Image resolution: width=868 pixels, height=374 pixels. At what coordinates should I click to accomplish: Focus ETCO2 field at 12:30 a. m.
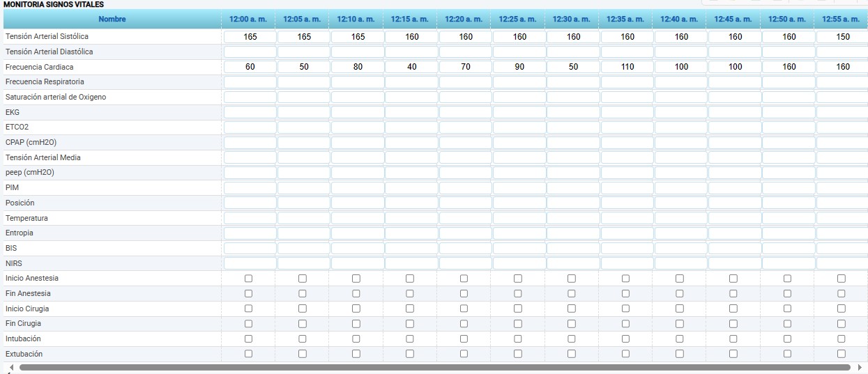click(x=573, y=127)
